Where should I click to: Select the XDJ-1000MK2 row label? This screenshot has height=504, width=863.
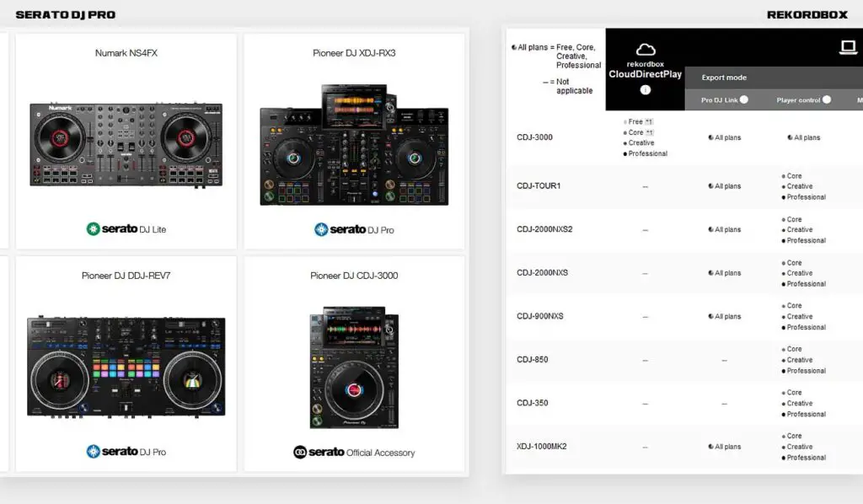[x=542, y=447]
